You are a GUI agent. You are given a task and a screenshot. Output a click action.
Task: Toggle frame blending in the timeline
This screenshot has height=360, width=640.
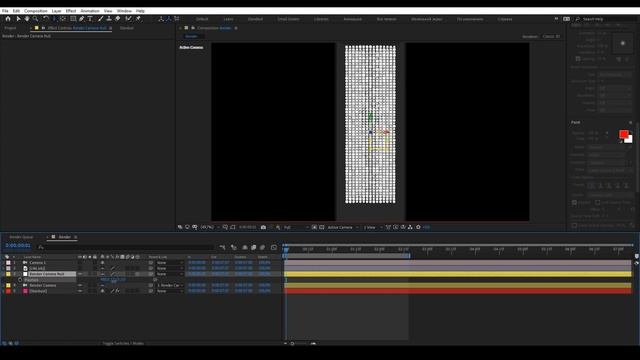[x=253, y=247]
